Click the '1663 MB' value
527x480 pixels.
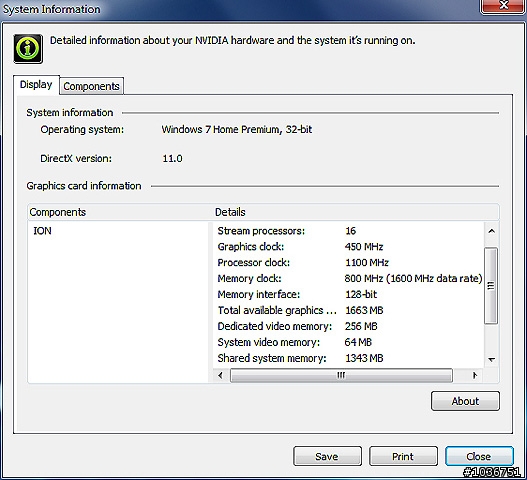click(x=364, y=310)
